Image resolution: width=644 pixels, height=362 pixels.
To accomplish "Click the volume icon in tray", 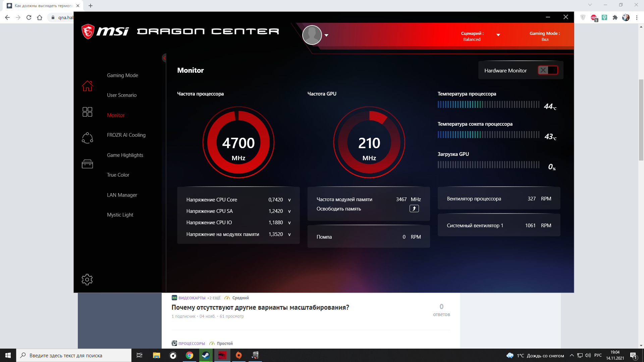I will point(588,355).
